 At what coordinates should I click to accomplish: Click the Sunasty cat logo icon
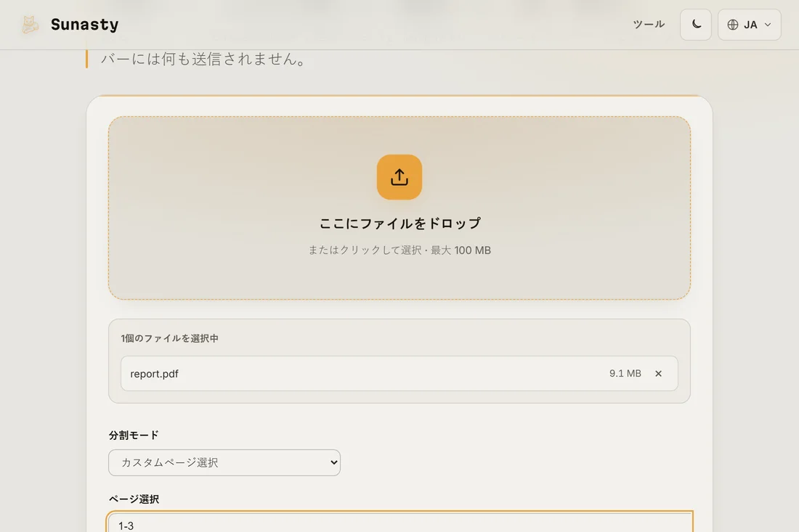(30, 25)
